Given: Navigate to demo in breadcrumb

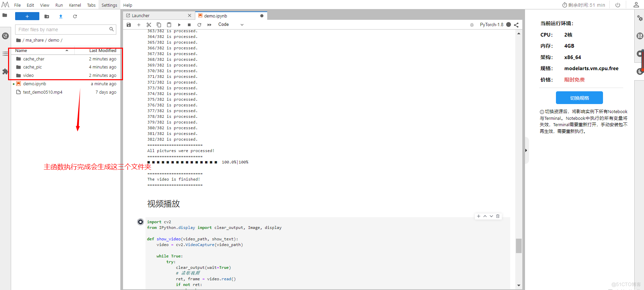Looking at the screenshot, I should [53, 40].
